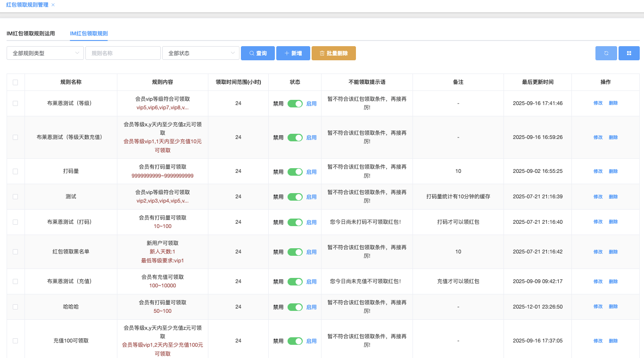Toggle status switch for 哈哈哈 rule

coord(295,307)
